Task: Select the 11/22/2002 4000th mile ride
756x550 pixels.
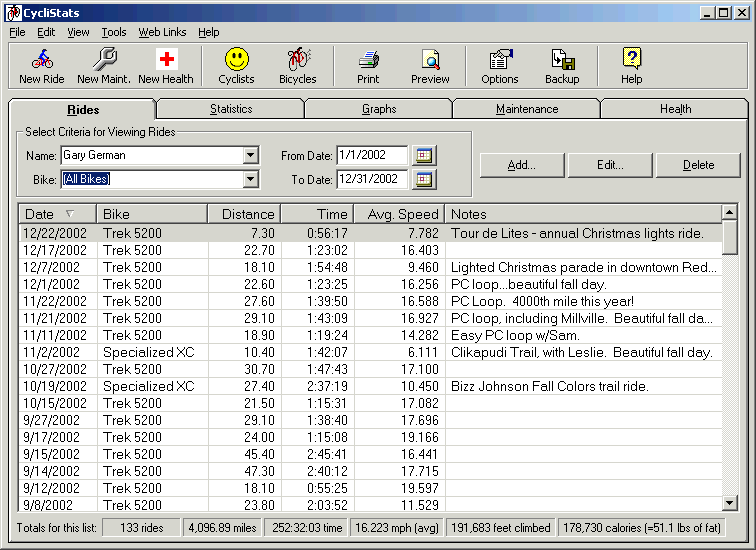Action: 370,301
